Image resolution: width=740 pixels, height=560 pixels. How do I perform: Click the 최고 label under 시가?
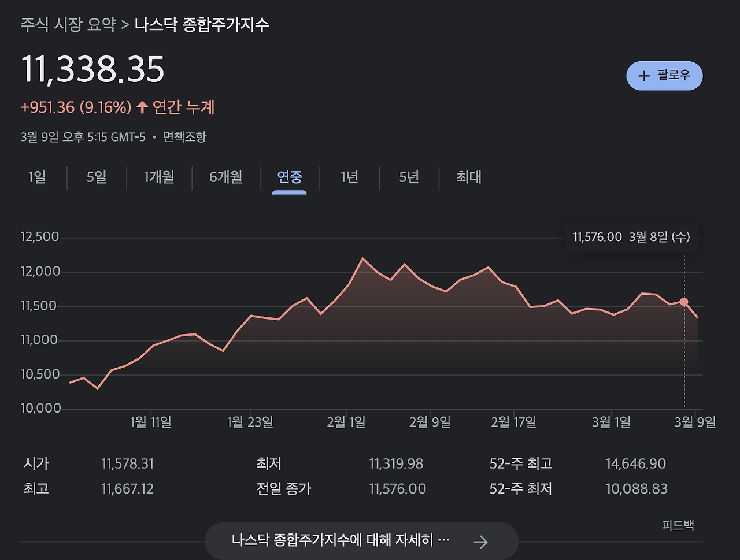36,489
